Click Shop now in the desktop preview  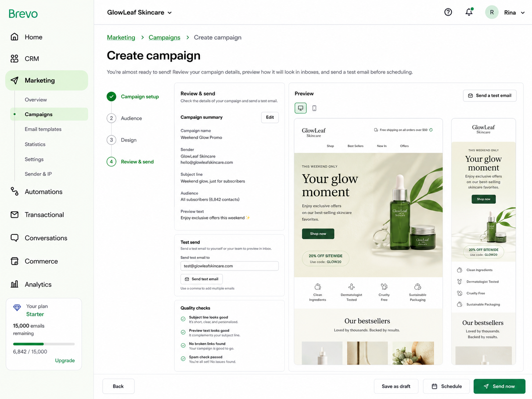(318, 234)
